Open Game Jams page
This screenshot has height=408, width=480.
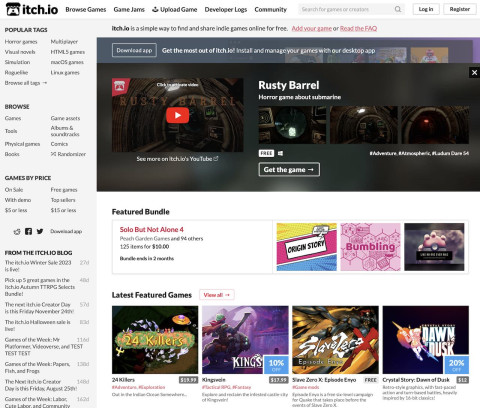[x=129, y=9]
